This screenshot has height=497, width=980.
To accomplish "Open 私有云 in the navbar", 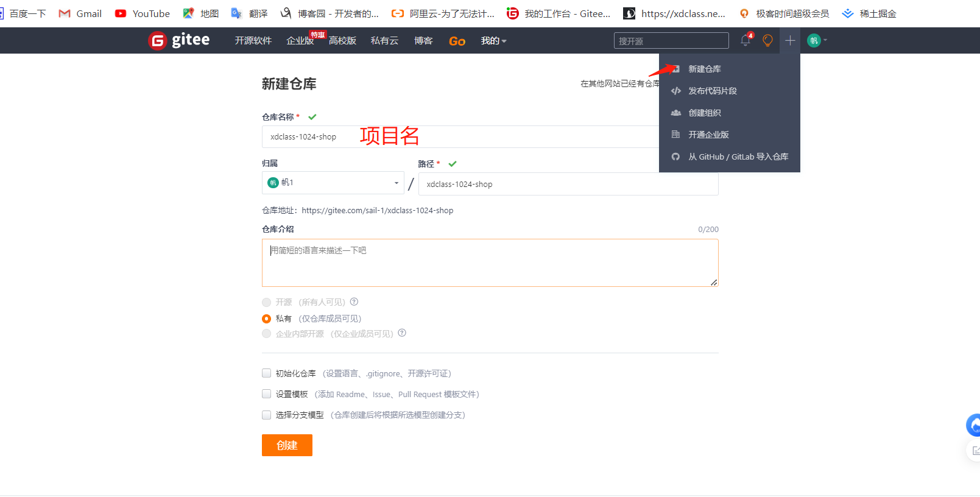I will point(384,41).
